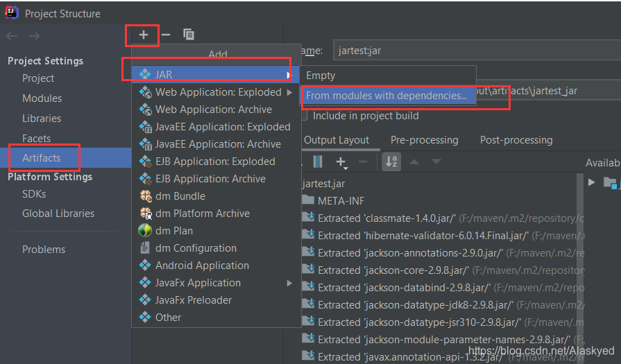Click the JAR artifact icon in Add menu
Image resolution: width=621 pixels, height=364 pixels.
145,74
